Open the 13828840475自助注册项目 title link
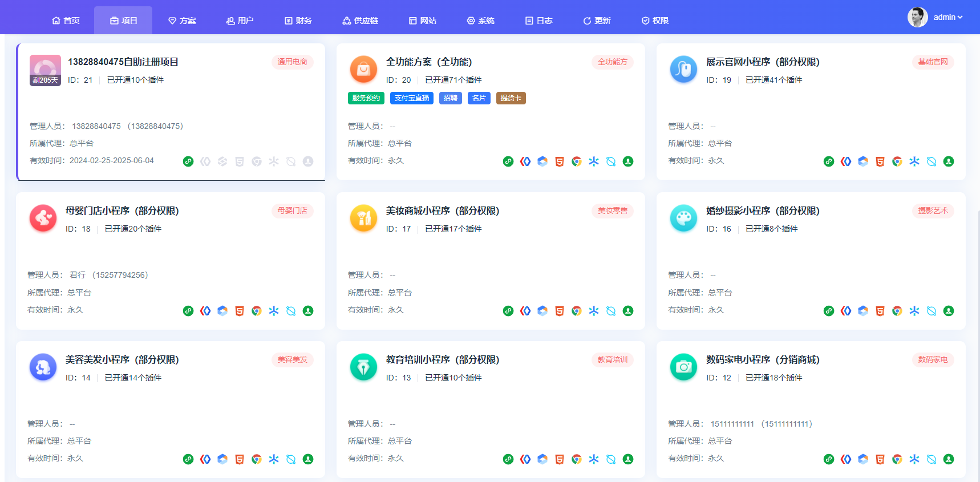 (x=123, y=62)
